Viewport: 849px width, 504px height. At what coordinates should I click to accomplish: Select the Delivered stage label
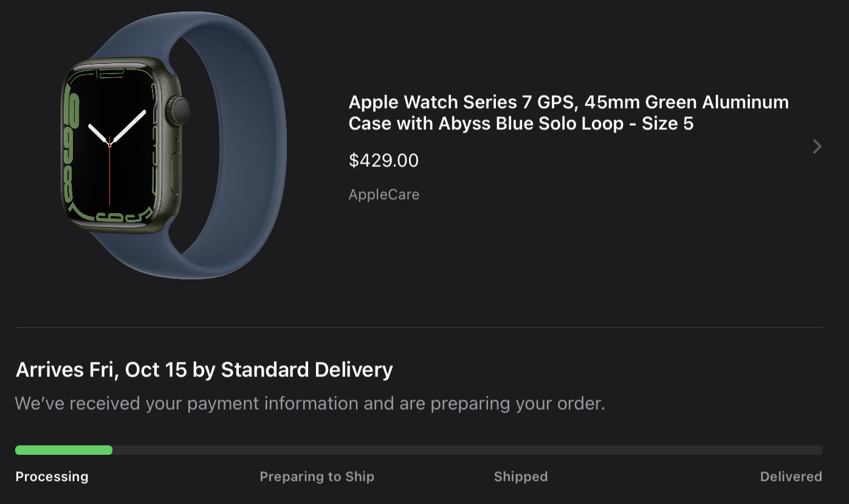pyautogui.click(x=791, y=477)
